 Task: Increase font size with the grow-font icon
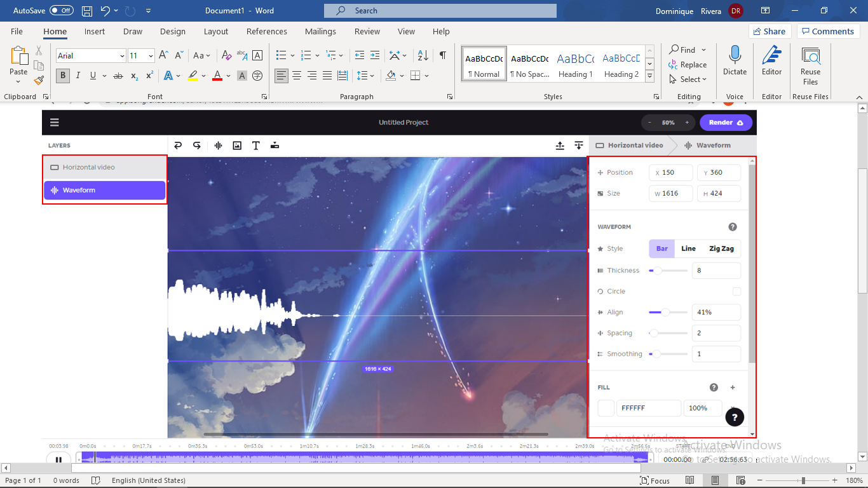coord(163,56)
